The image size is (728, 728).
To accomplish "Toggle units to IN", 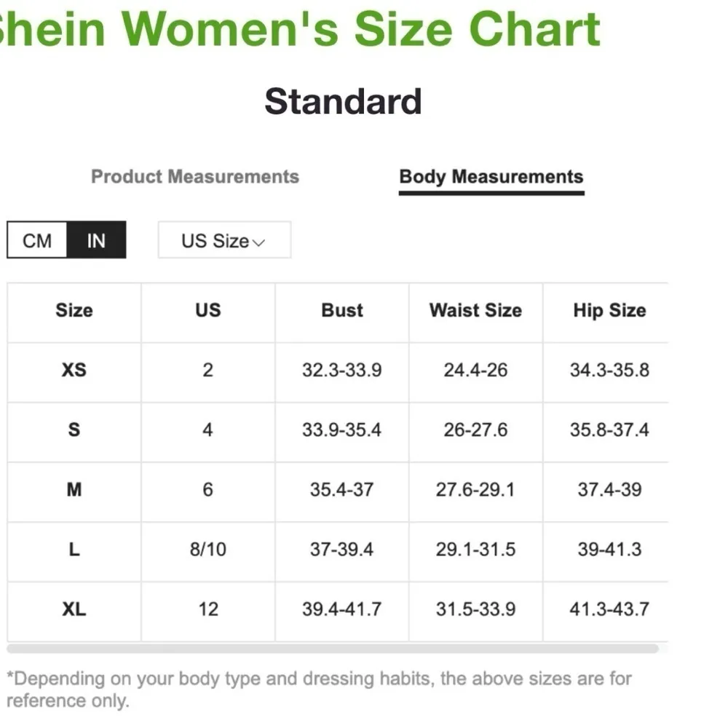I will pyautogui.click(x=96, y=240).
